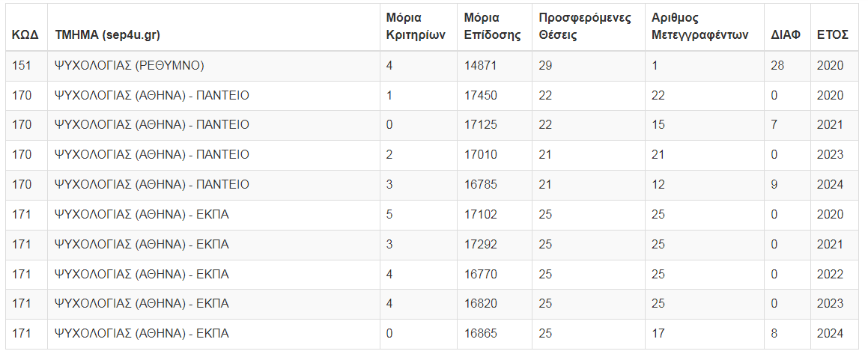Click the ΚΩΔ column header
Image resolution: width=868 pixels, height=357 pixels.
point(20,34)
